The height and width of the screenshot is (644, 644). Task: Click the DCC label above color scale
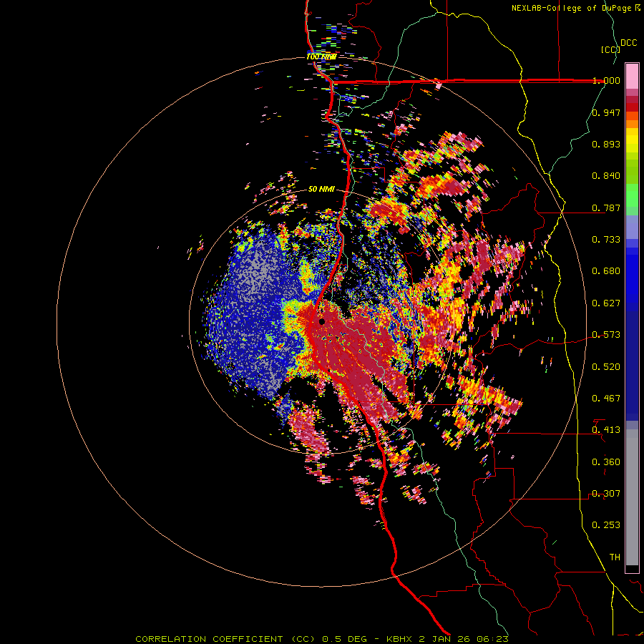pos(629,43)
